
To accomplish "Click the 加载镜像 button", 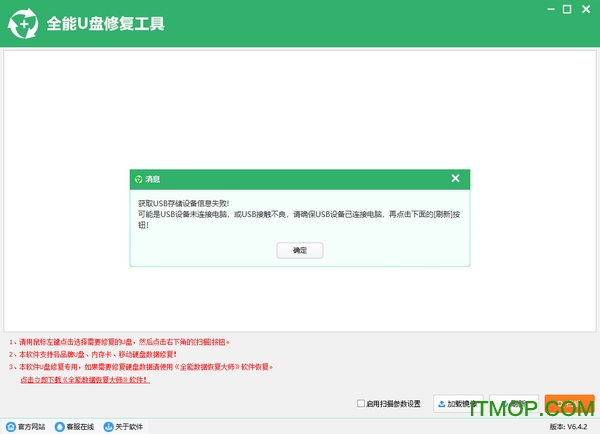I will [x=458, y=404].
